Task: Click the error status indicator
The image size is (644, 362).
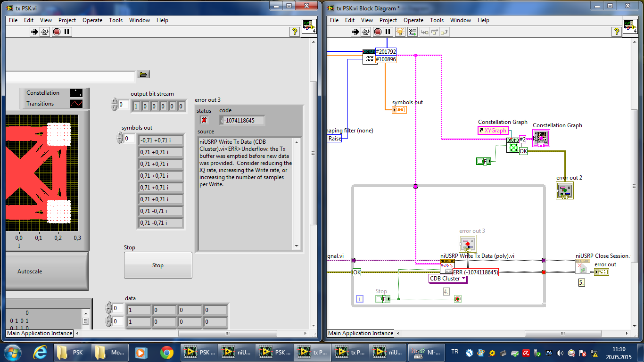Action: click(204, 120)
